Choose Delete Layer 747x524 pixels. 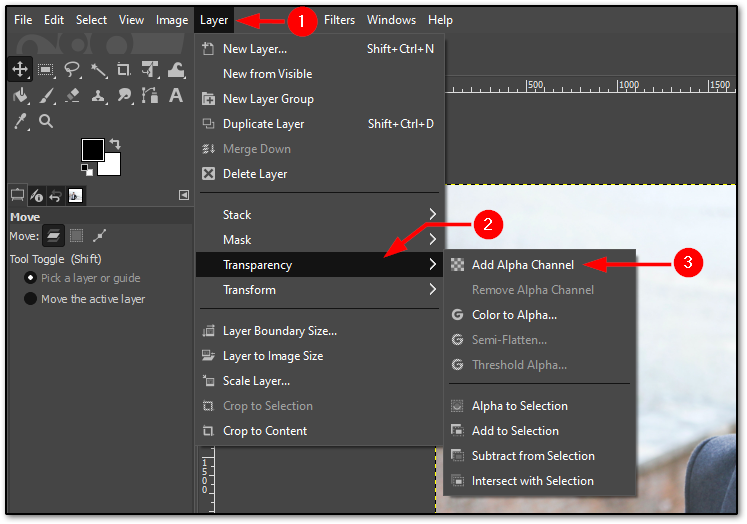click(319, 174)
